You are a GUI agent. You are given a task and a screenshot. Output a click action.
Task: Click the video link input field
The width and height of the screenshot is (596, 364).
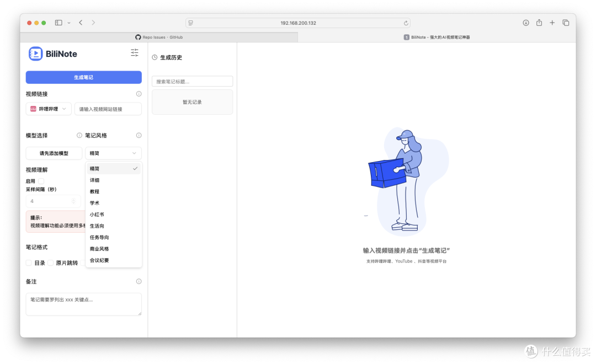coord(108,109)
